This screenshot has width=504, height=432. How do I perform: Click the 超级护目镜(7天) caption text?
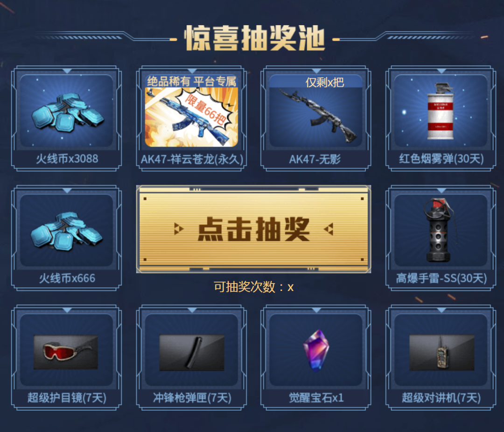[x=67, y=397]
